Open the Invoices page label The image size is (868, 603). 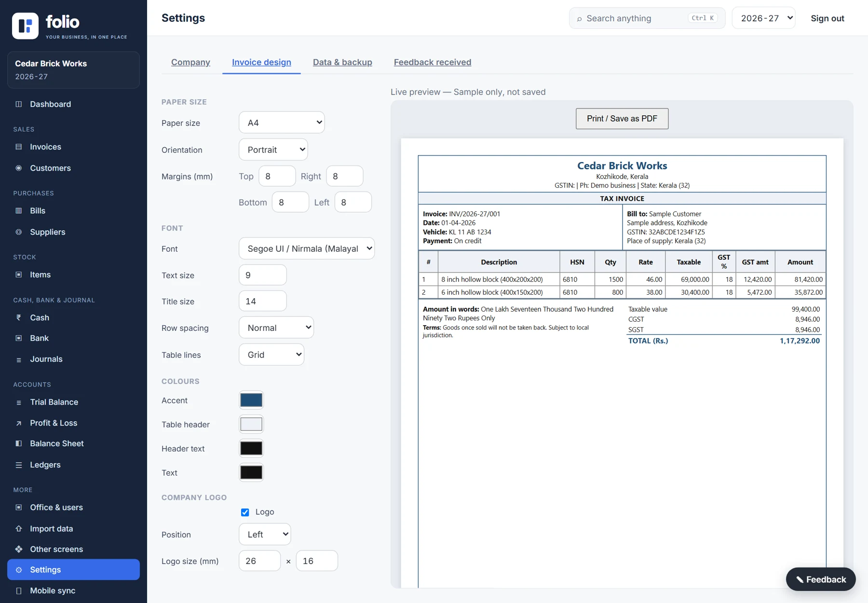coord(45,147)
